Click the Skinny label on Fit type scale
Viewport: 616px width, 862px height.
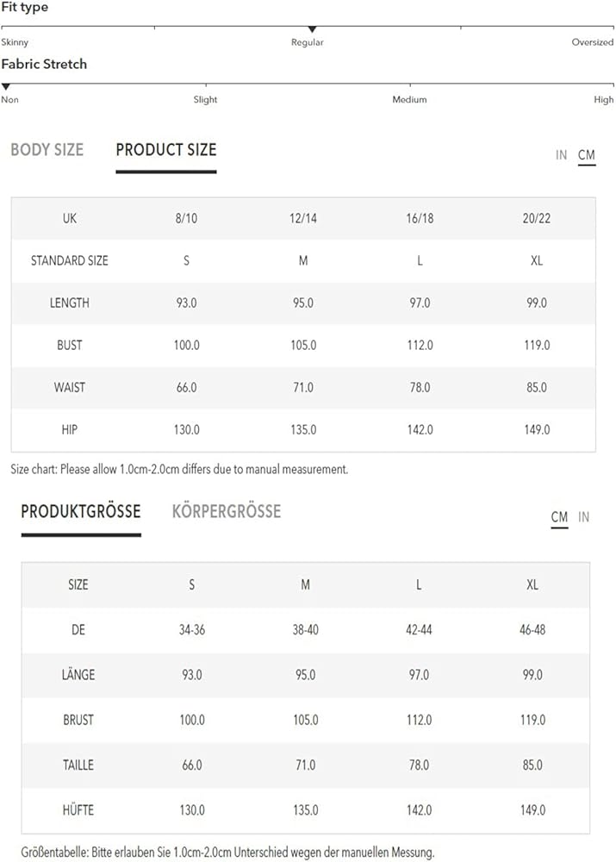pos(15,42)
